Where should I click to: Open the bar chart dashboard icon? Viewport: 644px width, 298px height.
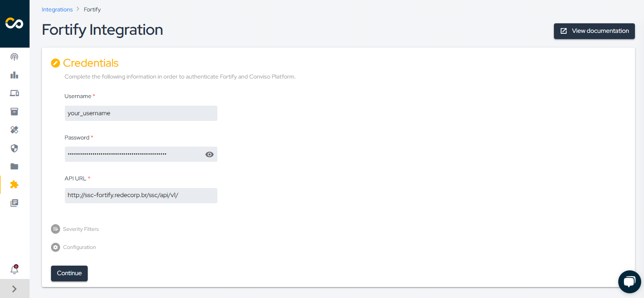pyautogui.click(x=14, y=75)
